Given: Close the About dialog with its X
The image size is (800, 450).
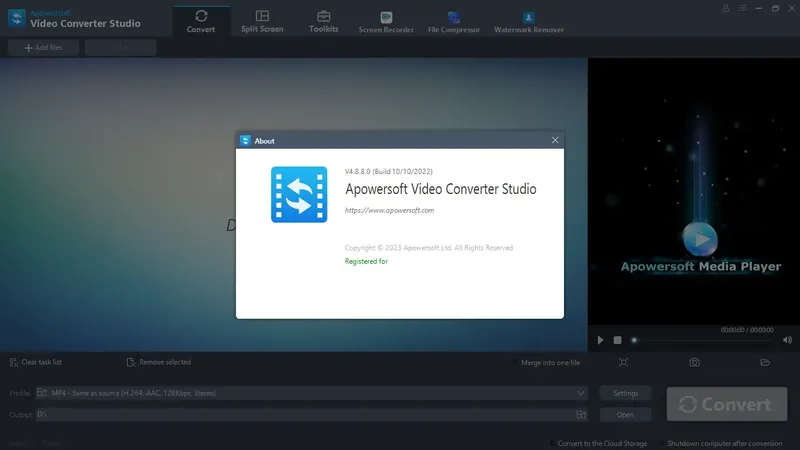Looking at the screenshot, I should (x=555, y=140).
